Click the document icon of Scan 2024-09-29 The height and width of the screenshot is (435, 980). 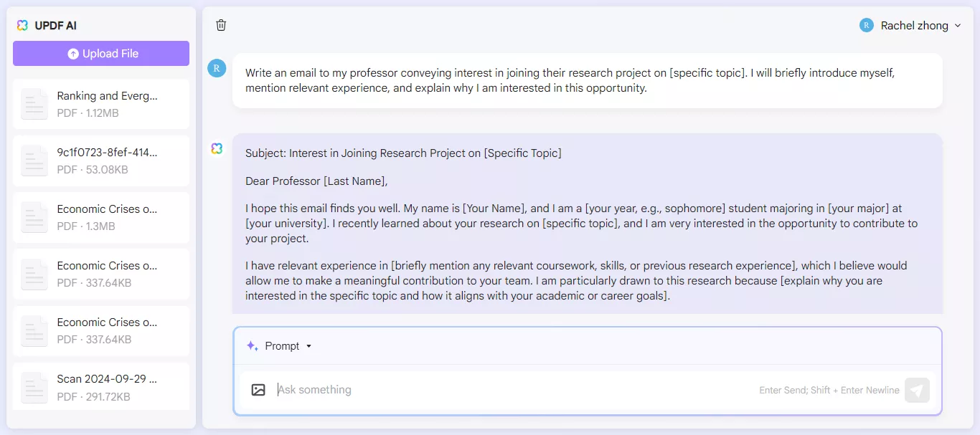click(34, 388)
